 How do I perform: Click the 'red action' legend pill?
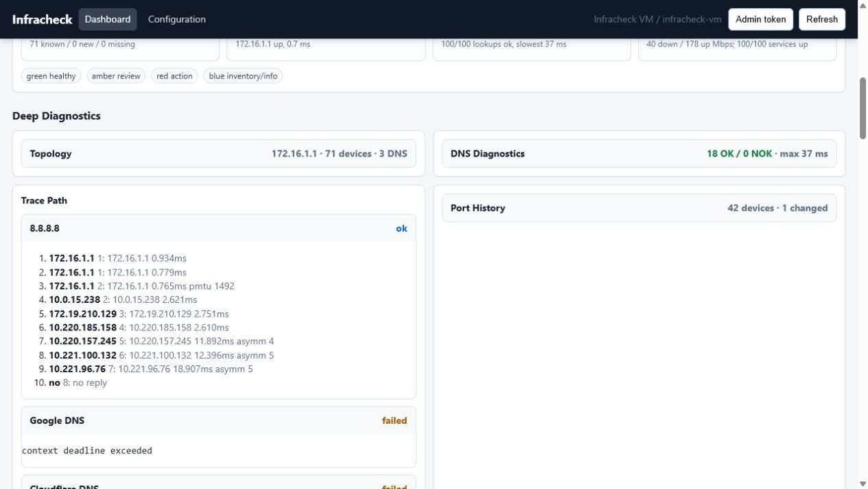[x=174, y=76]
